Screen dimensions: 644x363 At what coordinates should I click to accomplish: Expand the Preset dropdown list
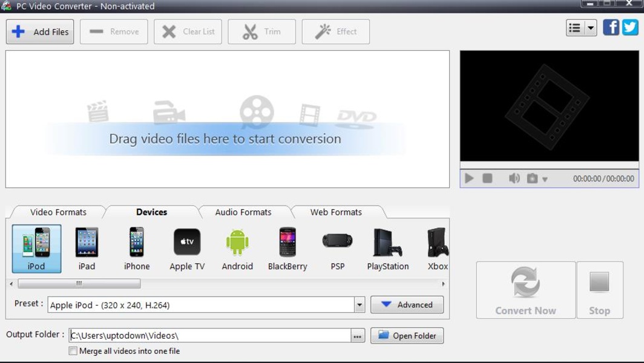click(360, 305)
